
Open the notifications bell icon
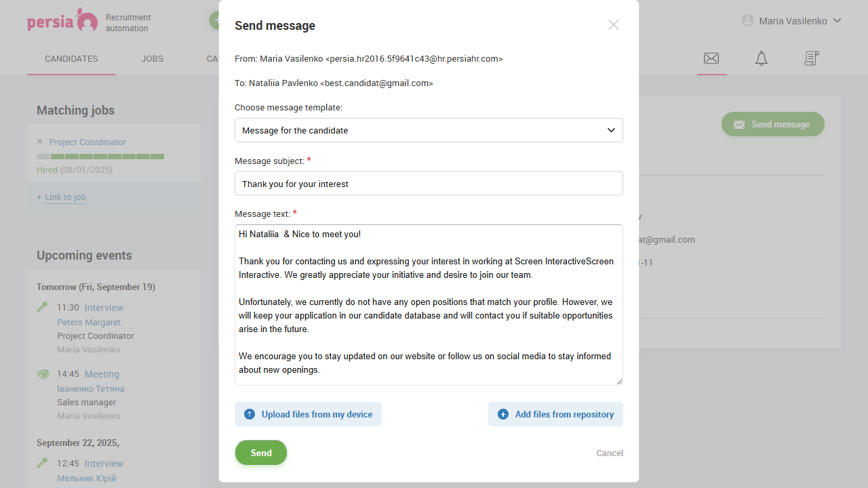(761, 58)
